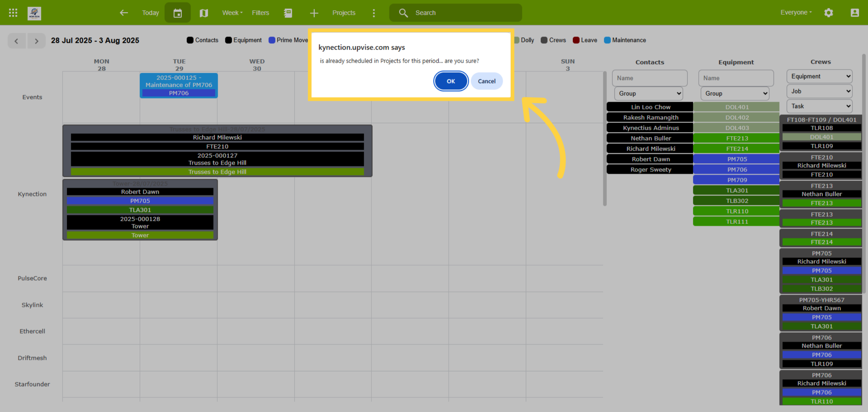Select contact Rakesh Ramangith
This screenshot has height=412, width=868.
[650, 117]
